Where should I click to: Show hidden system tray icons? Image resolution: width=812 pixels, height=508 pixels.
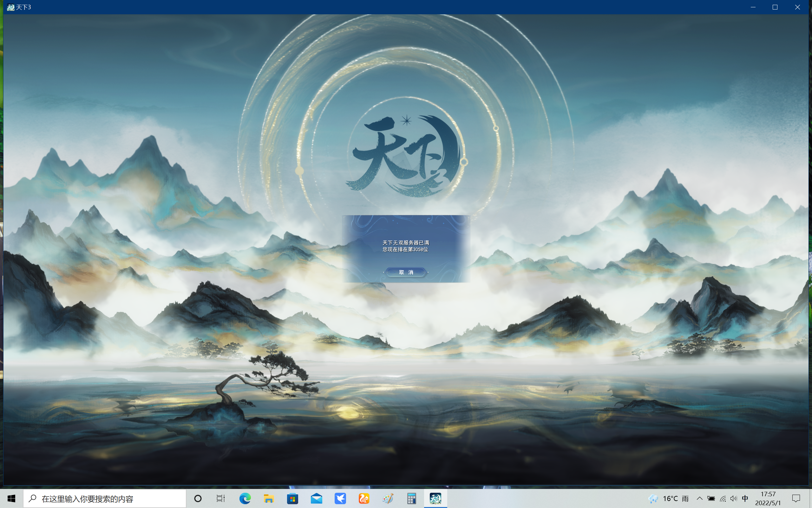(700, 498)
